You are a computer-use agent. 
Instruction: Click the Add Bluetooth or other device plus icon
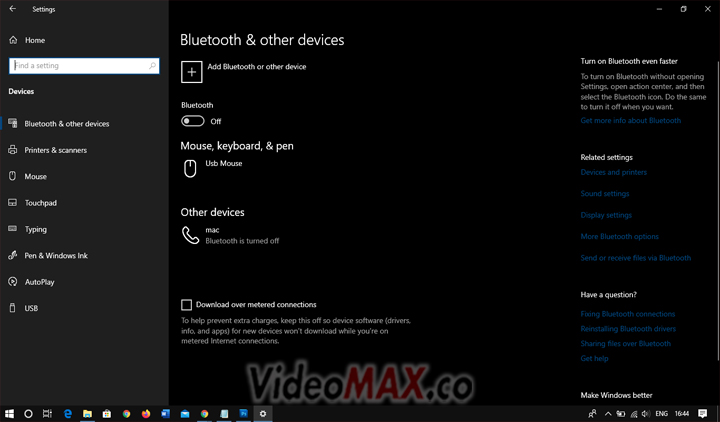(x=191, y=72)
